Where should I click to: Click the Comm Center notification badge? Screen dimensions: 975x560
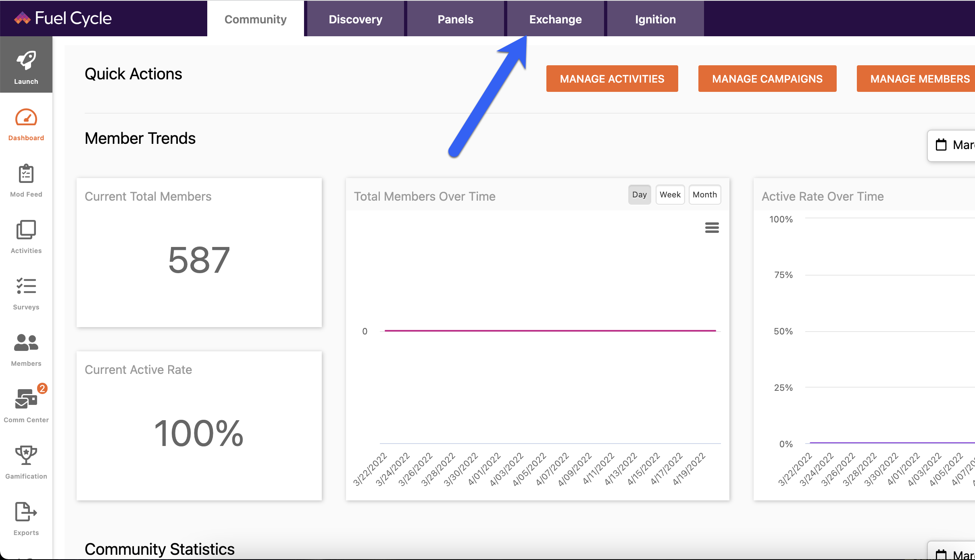(x=42, y=388)
